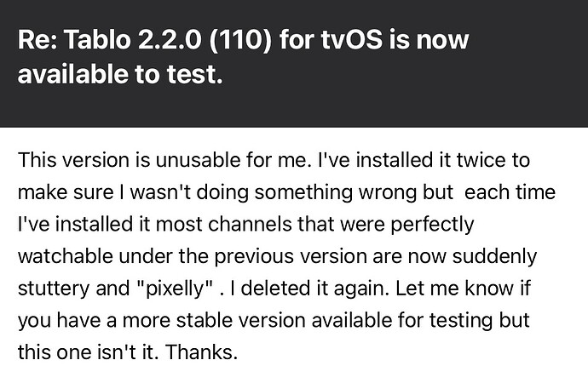Click "each time" in the message body
The width and height of the screenshot is (588, 383).
pyautogui.click(x=510, y=192)
